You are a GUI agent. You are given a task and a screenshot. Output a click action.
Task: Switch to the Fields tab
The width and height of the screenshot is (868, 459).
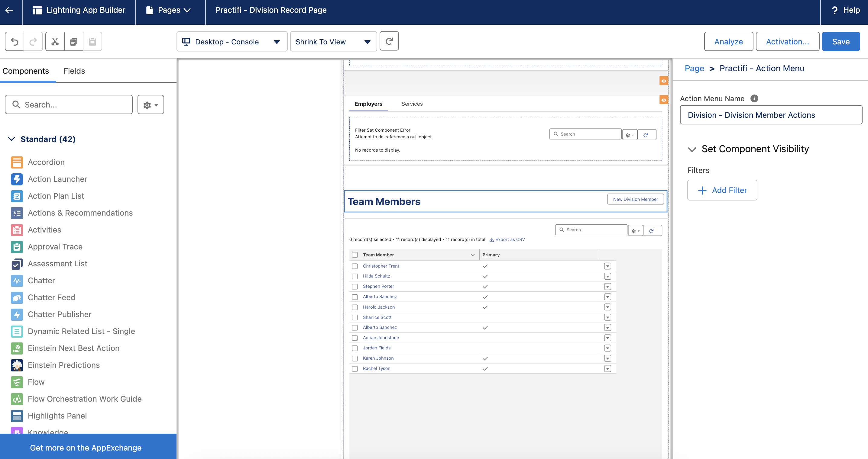pos(74,71)
